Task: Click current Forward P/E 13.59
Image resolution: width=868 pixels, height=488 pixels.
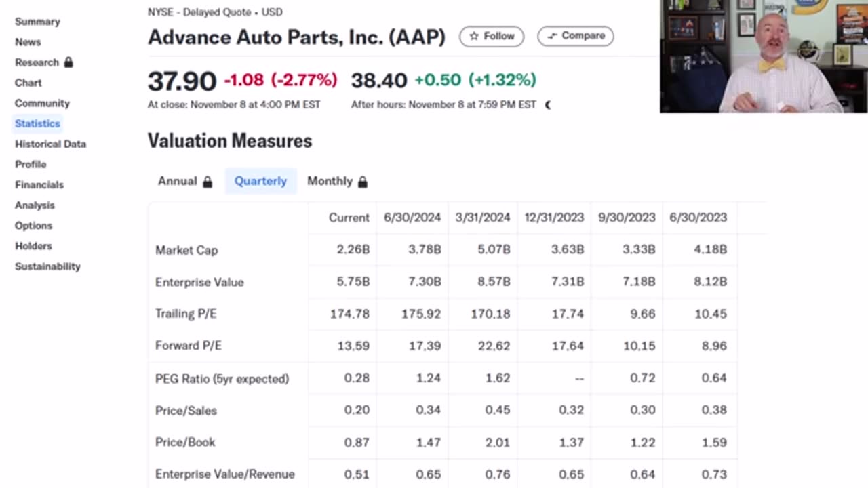Action: click(353, 346)
